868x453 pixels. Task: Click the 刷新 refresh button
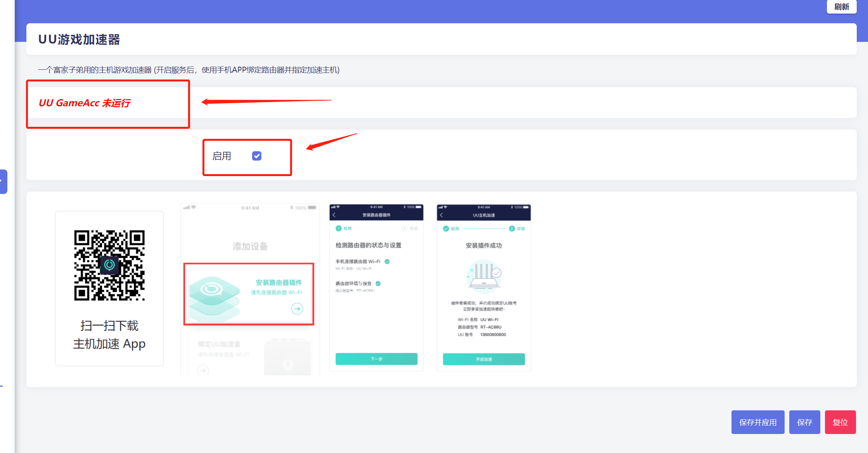(841, 7)
